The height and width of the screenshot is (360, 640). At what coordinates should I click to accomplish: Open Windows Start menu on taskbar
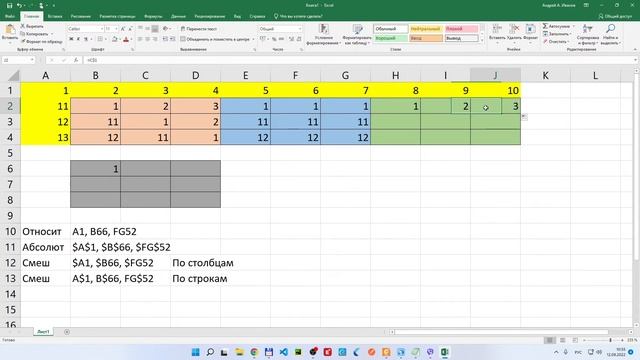[x=196, y=352]
